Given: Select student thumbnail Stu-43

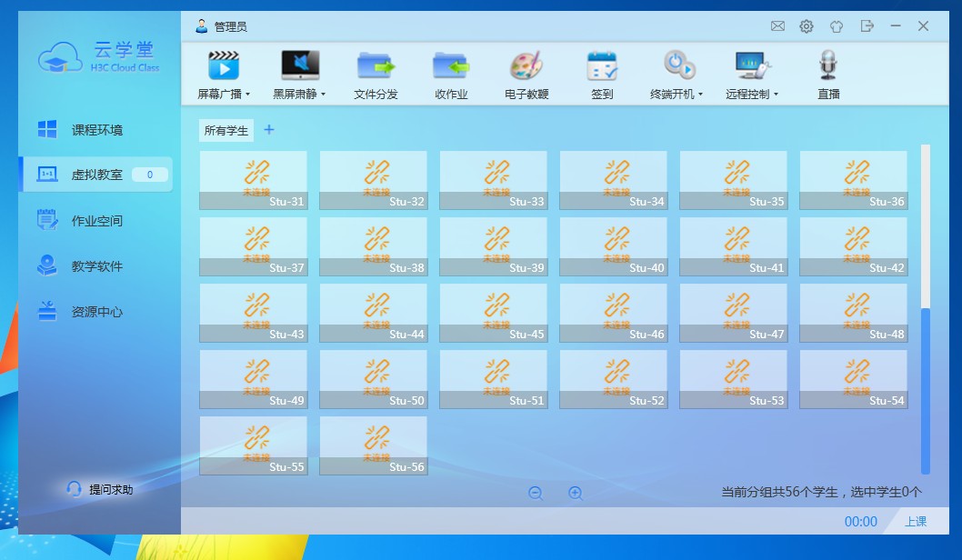Looking at the screenshot, I should click(x=253, y=313).
